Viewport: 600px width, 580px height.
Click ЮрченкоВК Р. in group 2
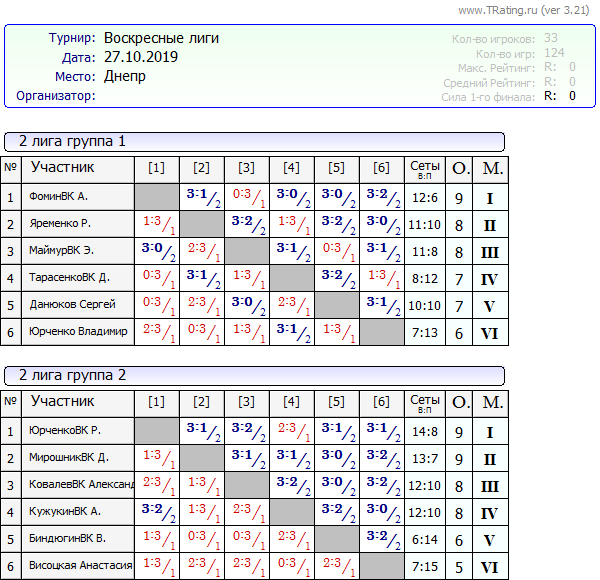click(66, 431)
